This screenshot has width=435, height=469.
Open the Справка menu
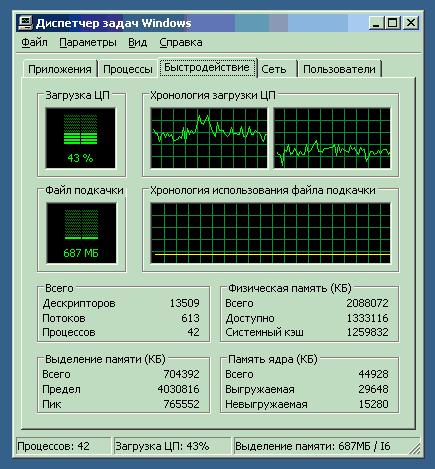[x=181, y=42]
